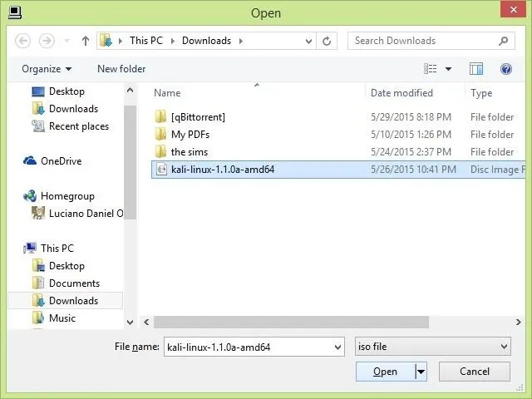Change view with the view icon
This screenshot has width=532, height=399.
(431, 69)
